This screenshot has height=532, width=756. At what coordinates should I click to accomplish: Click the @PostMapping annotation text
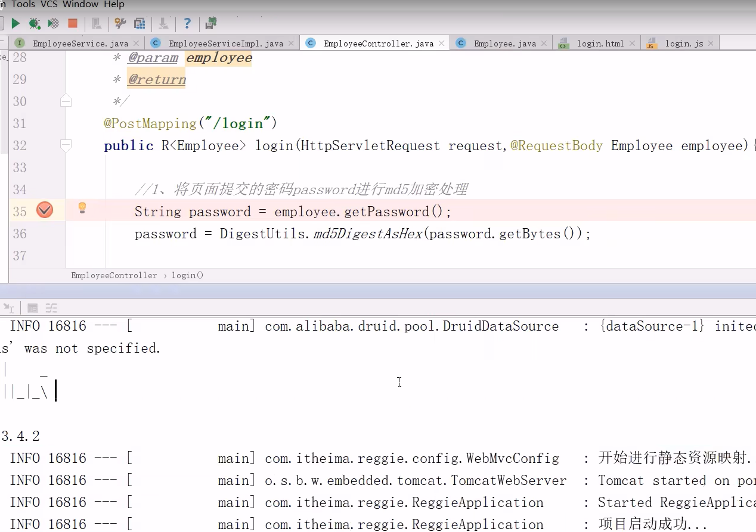pos(150,123)
